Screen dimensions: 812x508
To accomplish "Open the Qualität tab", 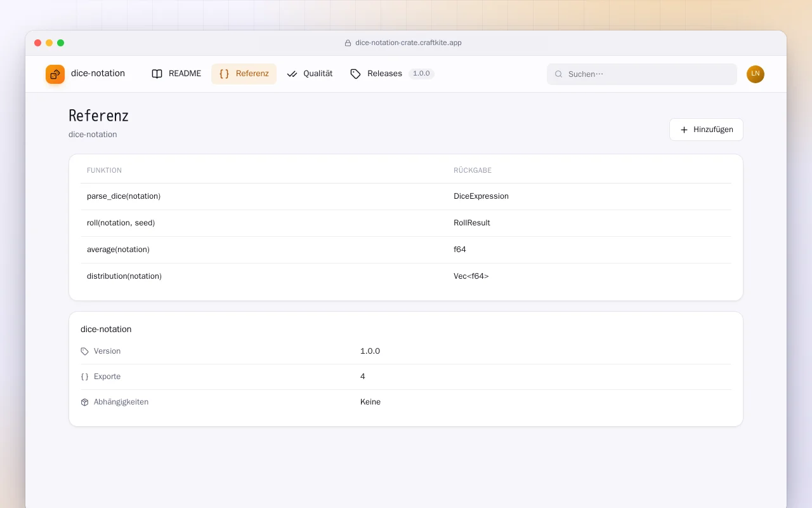I will (310, 74).
